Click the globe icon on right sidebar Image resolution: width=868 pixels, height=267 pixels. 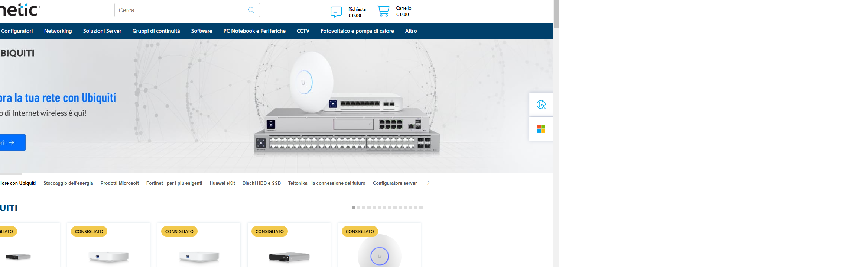541,104
